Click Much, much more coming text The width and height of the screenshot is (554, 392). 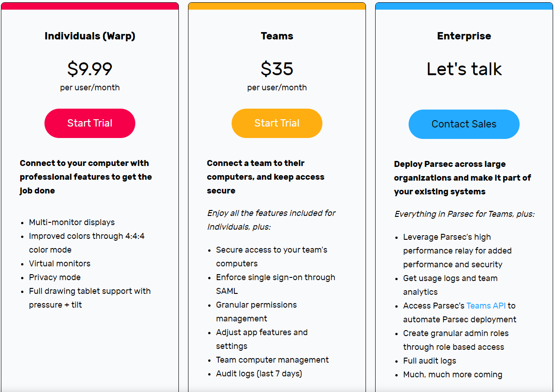[453, 375]
